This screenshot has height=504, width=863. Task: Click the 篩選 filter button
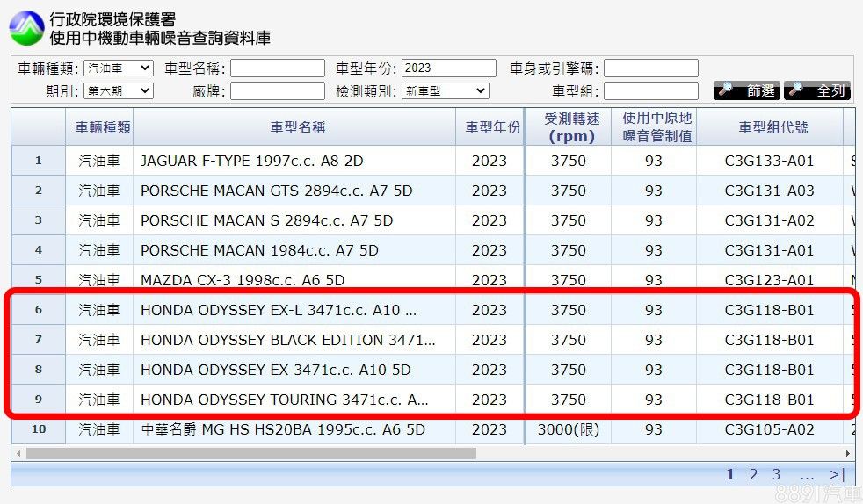(x=746, y=90)
